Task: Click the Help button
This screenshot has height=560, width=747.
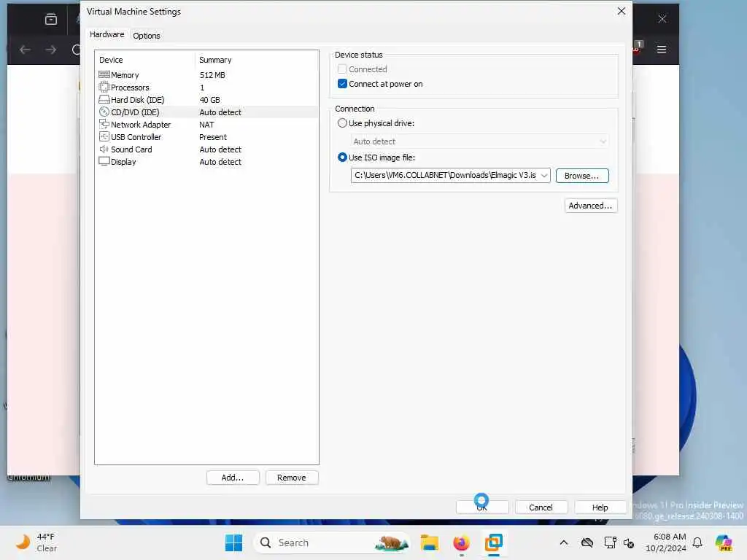Action: (600, 507)
